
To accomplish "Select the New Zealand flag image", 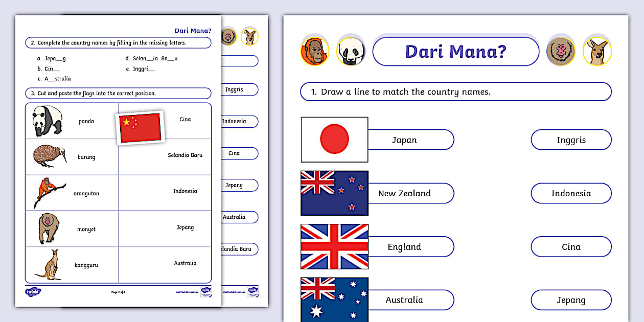I will pos(334,193).
